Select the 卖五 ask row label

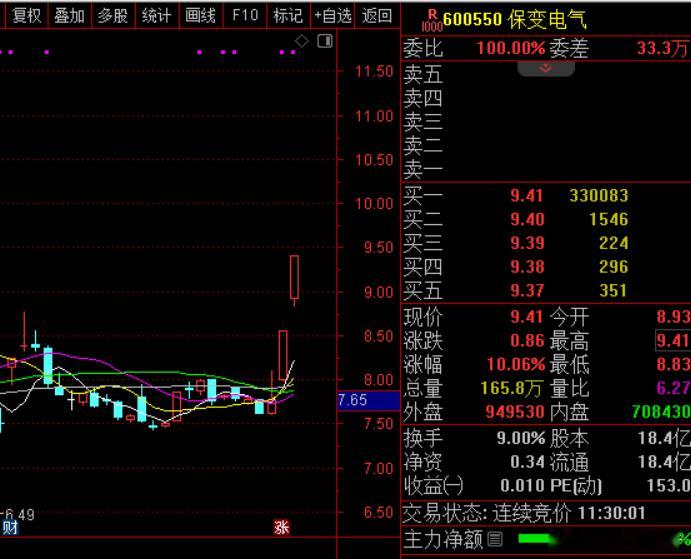coord(423,74)
